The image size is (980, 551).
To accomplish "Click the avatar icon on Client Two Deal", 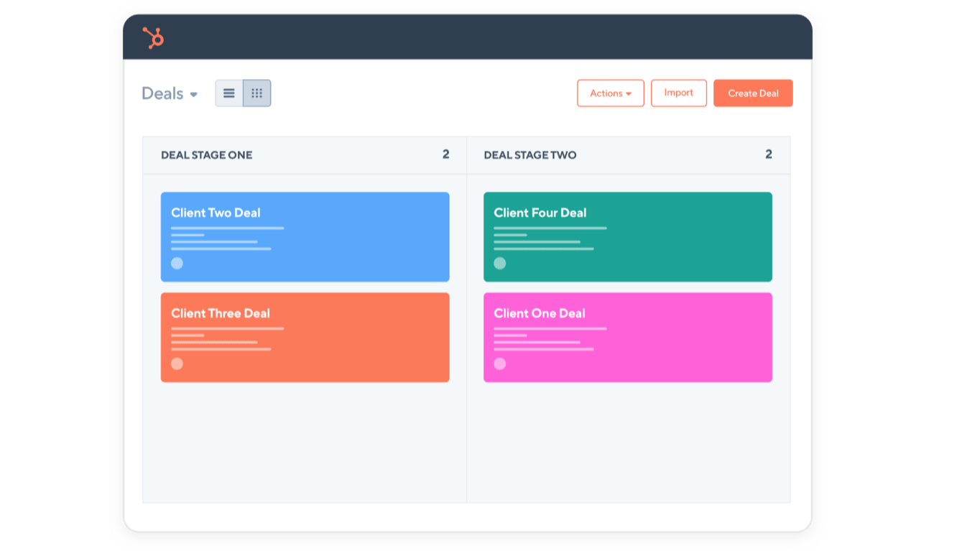I will point(176,264).
